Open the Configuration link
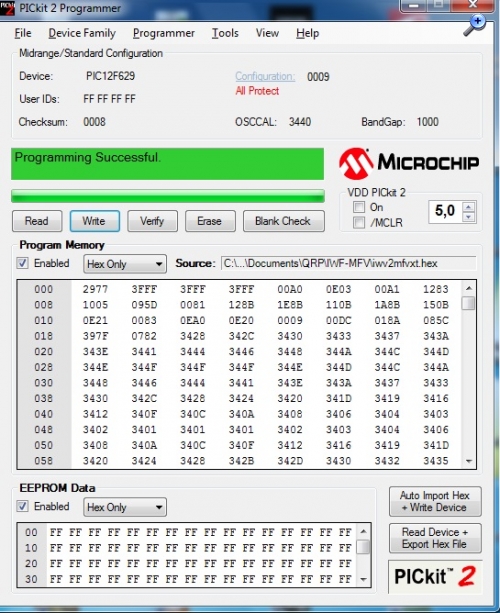 pos(265,76)
